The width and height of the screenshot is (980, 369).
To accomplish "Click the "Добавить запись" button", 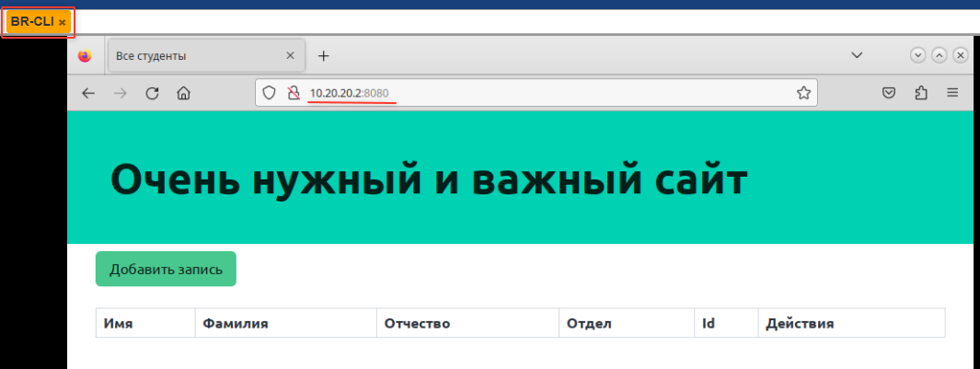I will [x=166, y=269].
